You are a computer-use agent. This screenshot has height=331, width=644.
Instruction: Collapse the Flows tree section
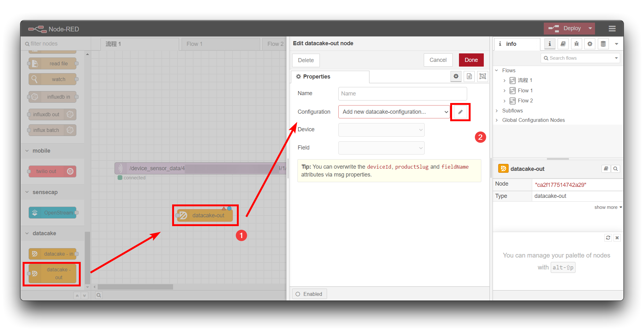point(497,70)
